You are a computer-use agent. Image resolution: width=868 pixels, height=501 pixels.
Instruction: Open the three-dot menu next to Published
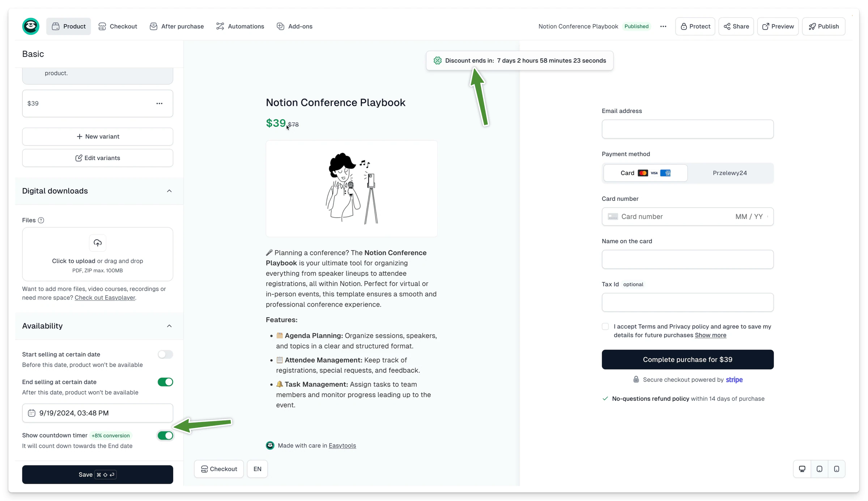(x=663, y=26)
